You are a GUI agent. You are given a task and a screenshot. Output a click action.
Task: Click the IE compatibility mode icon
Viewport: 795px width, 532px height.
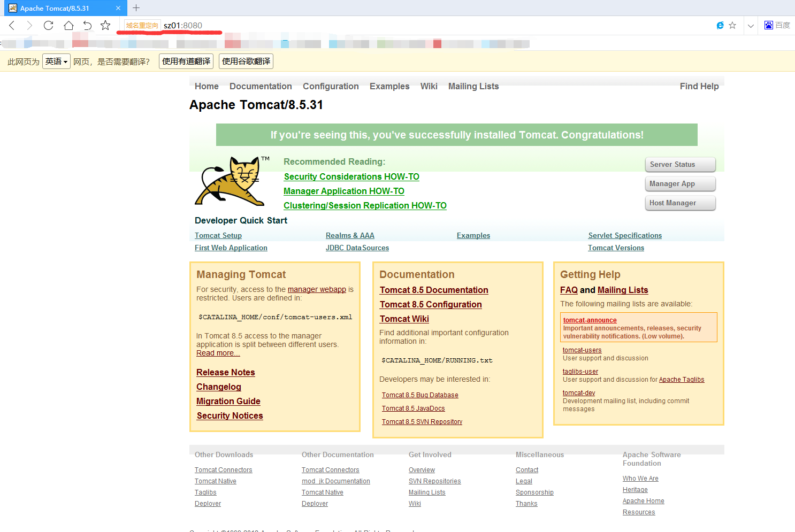coord(720,25)
